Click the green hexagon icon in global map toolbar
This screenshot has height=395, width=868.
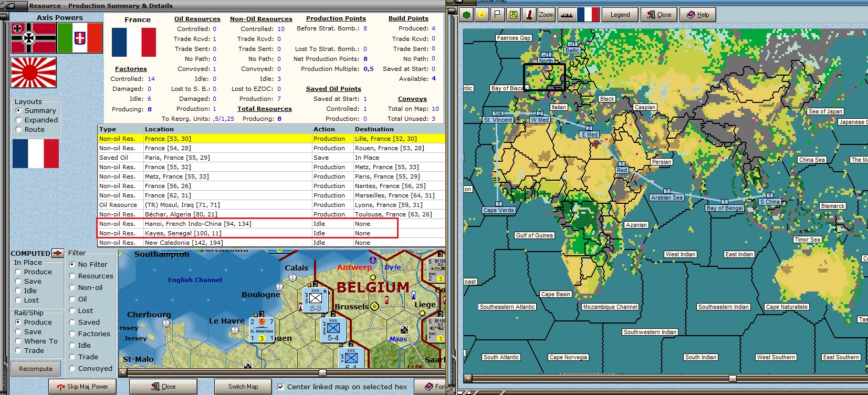466,15
